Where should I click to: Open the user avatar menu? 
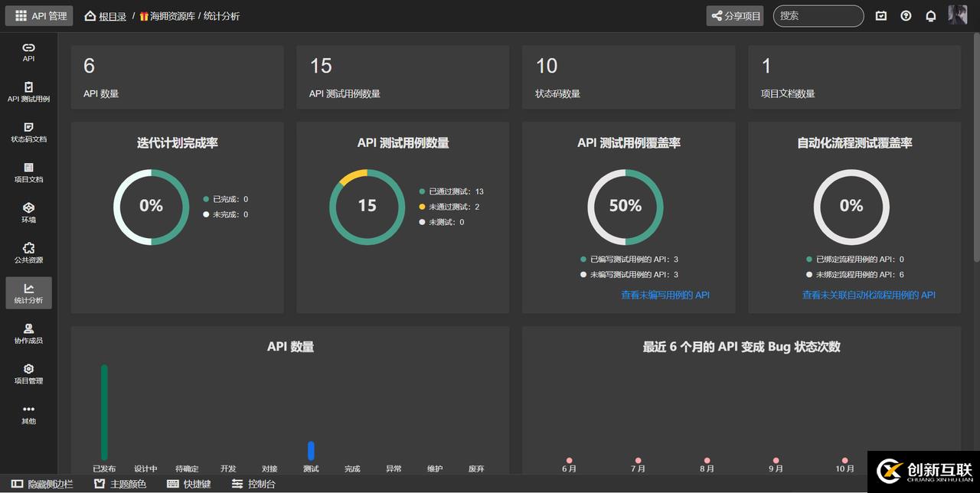[958, 15]
